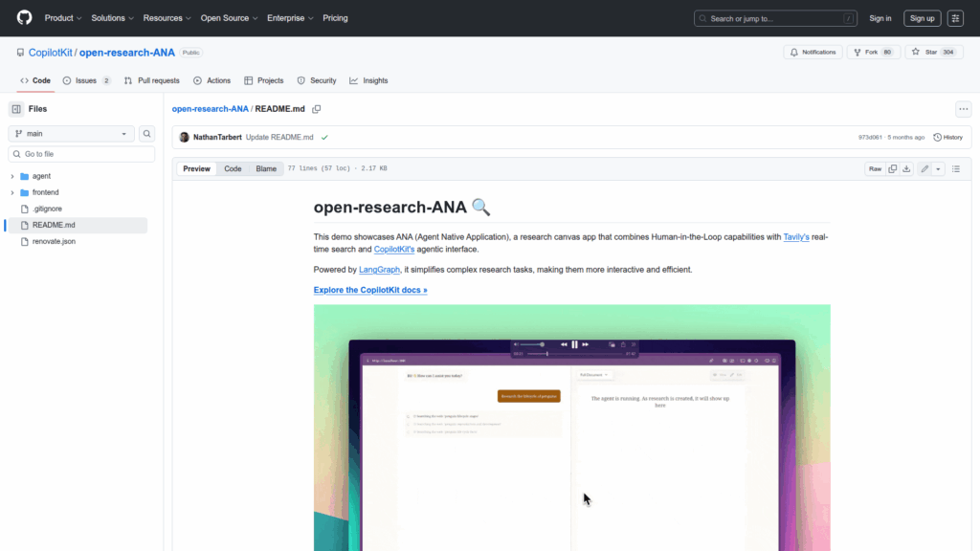Open the Insights tab

pos(368,80)
